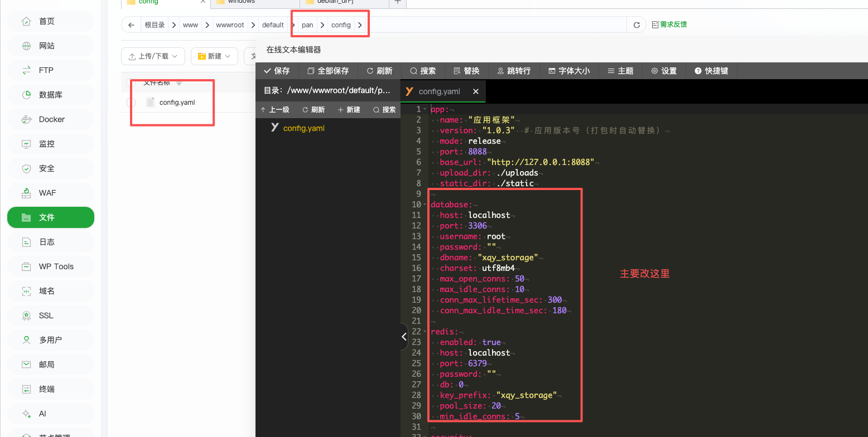868x437 pixels.
Task: Click 搜索 in the top editor toolbar
Action: (423, 71)
